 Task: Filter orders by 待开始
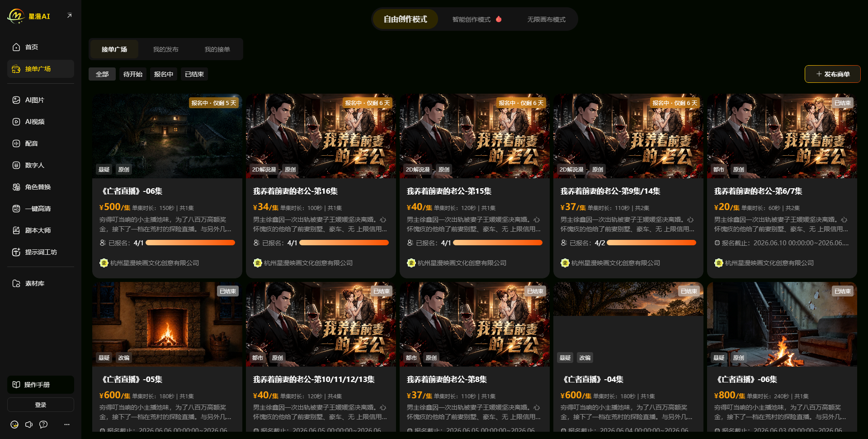133,74
